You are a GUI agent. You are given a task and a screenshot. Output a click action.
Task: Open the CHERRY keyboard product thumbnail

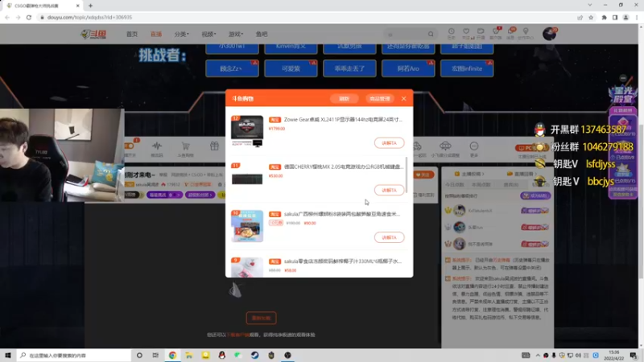coord(247,179)
